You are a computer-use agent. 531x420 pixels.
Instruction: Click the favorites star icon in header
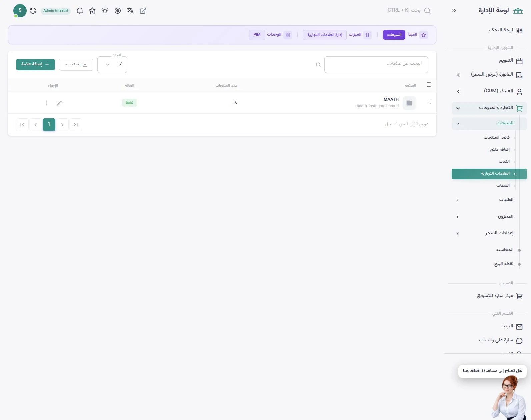(92, 11)
